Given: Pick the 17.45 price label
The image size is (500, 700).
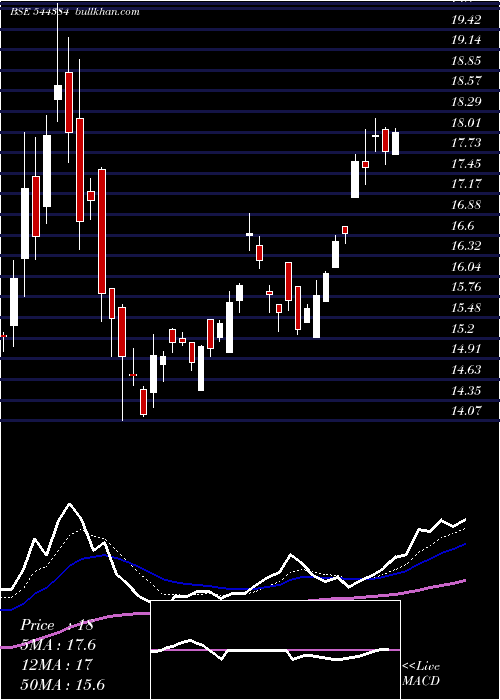Looking at the screenshot, I should pos(466,164).
